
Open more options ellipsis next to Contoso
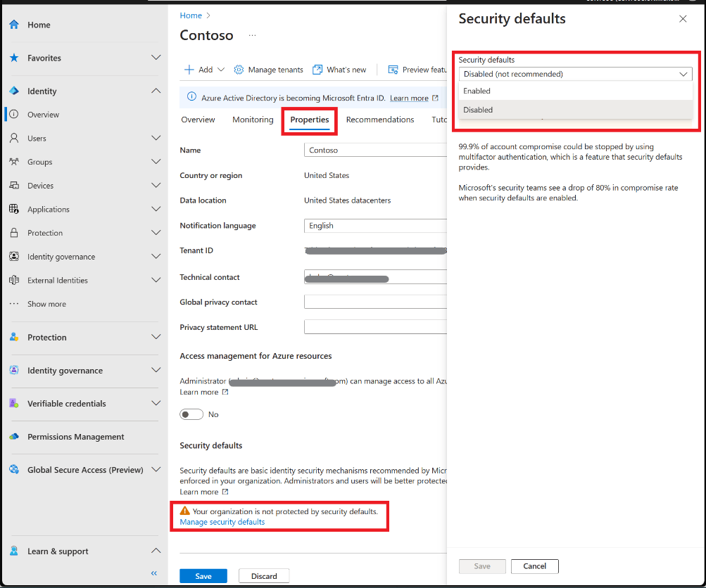click(x=252, y=35)
